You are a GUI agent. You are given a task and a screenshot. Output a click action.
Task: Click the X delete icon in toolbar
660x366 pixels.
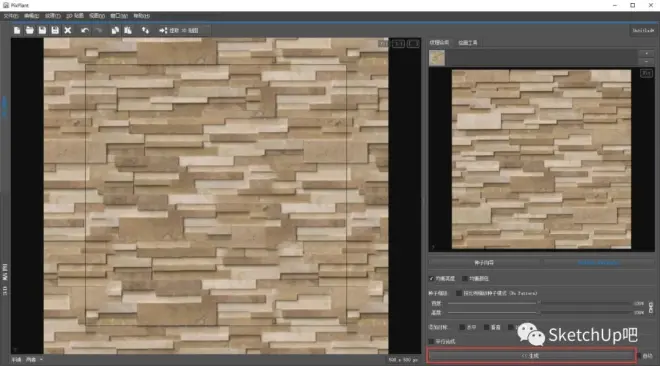[x=68, y=30]
